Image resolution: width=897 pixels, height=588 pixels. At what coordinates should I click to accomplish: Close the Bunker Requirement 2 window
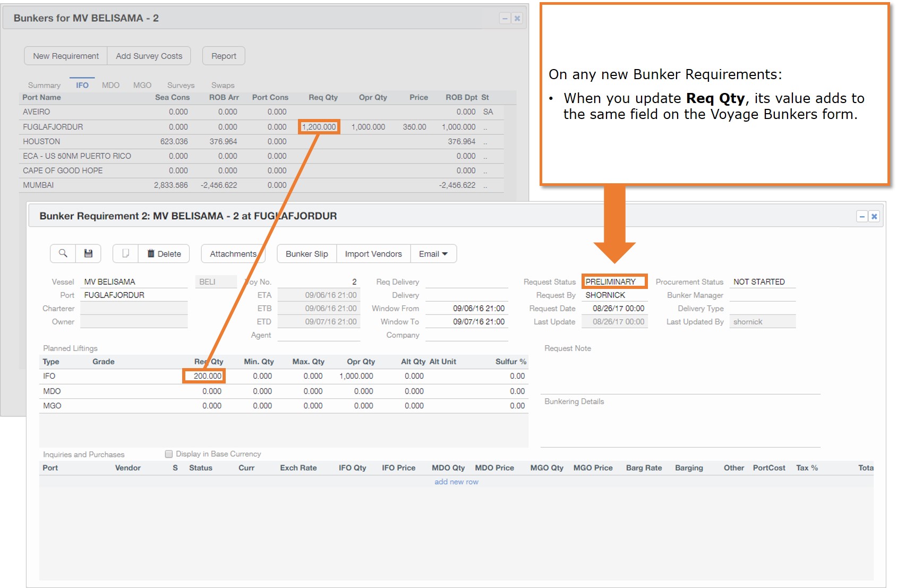tap(874, 217)
